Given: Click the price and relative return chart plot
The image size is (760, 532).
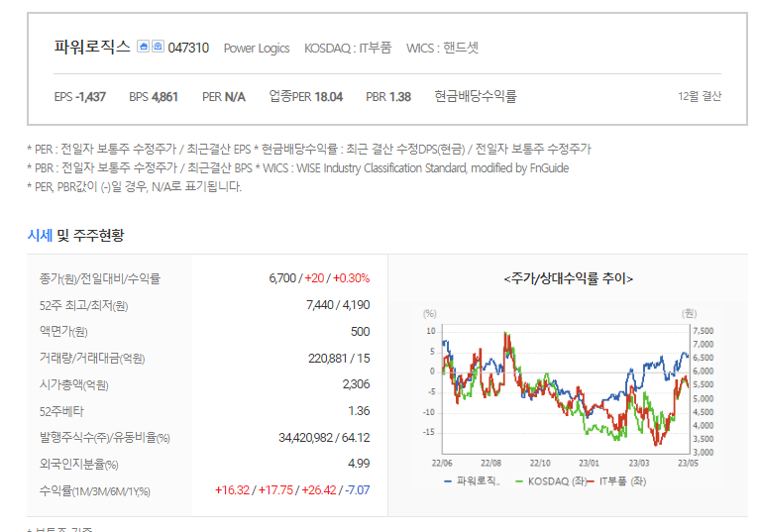Looking at the screenshot, I should [x=566, y=388].
